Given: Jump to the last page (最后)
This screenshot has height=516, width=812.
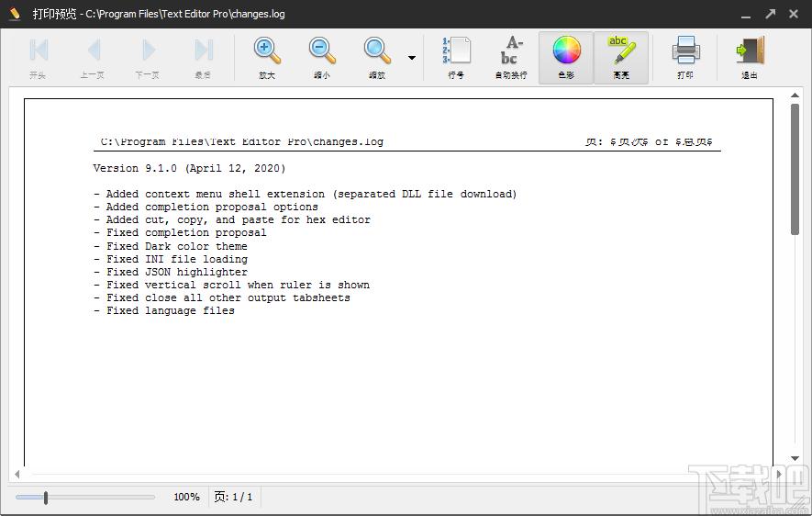Looking at the screenshot, I should [203, 57].
